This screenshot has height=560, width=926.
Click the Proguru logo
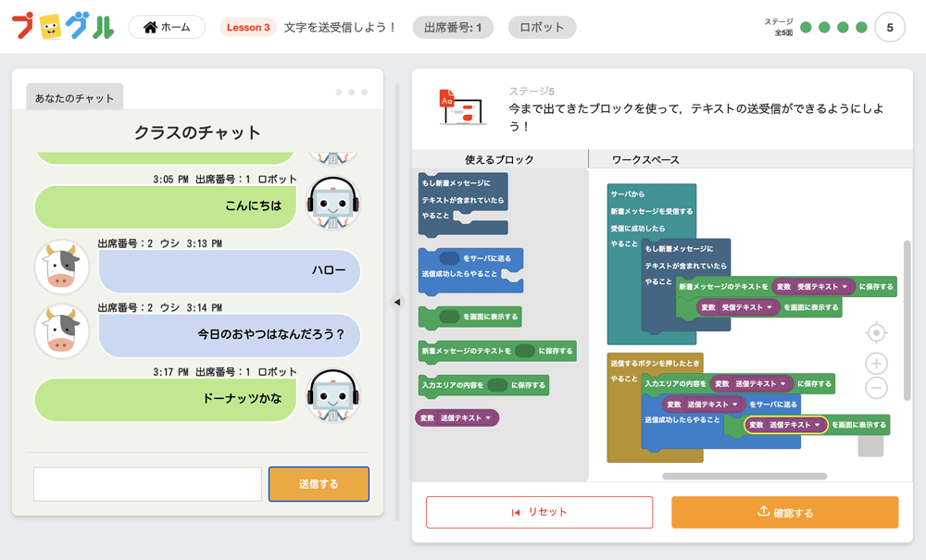pos(63,27)
